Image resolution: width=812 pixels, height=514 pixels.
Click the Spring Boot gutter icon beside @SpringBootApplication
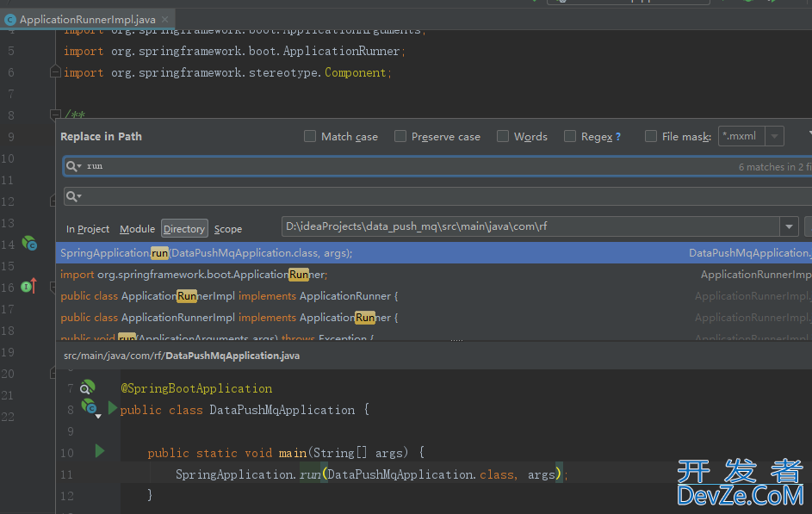[87, 387]
